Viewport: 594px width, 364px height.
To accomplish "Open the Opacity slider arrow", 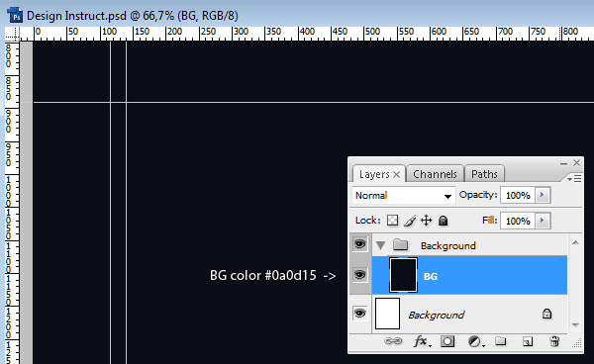I will pos(543,195).
